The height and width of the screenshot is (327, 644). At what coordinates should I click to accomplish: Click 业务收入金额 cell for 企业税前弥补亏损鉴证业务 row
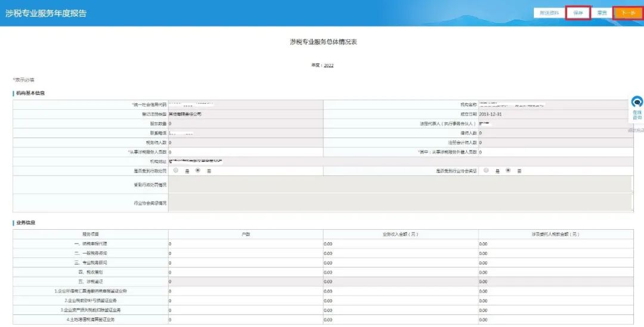401,300
